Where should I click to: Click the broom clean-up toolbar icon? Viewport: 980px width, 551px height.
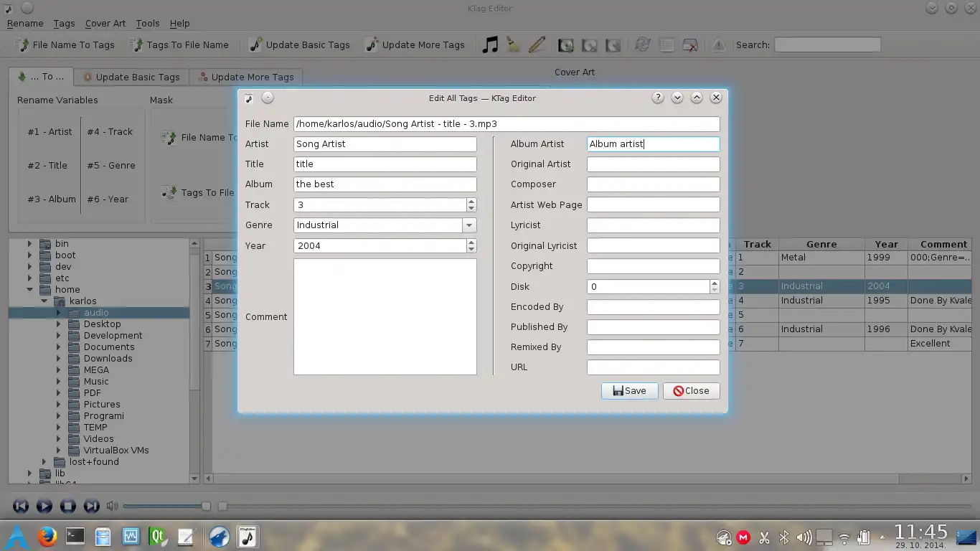coord(513,44)
